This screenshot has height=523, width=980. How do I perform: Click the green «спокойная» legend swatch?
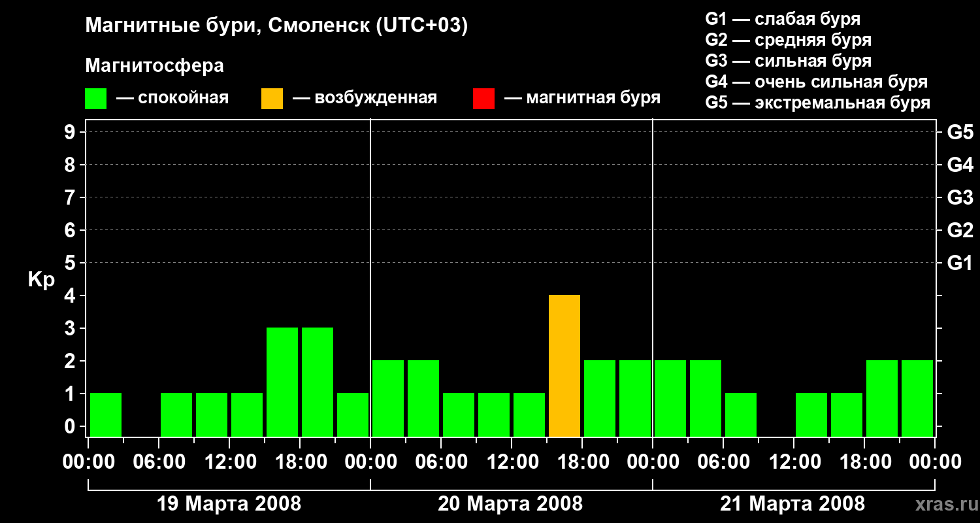coord(96,98)
